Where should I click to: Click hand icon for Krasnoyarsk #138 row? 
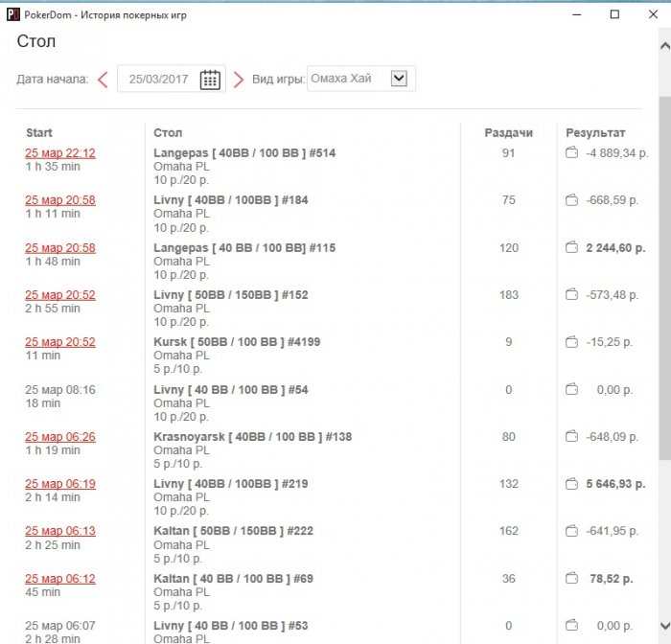pos(572,437)
